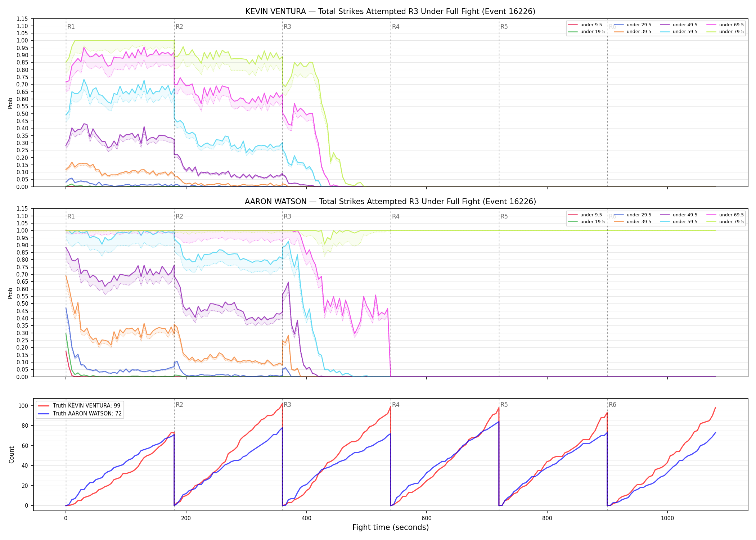Click 'Truth AARON WATSON: 72' legend entry

click(x=80, y=414)
